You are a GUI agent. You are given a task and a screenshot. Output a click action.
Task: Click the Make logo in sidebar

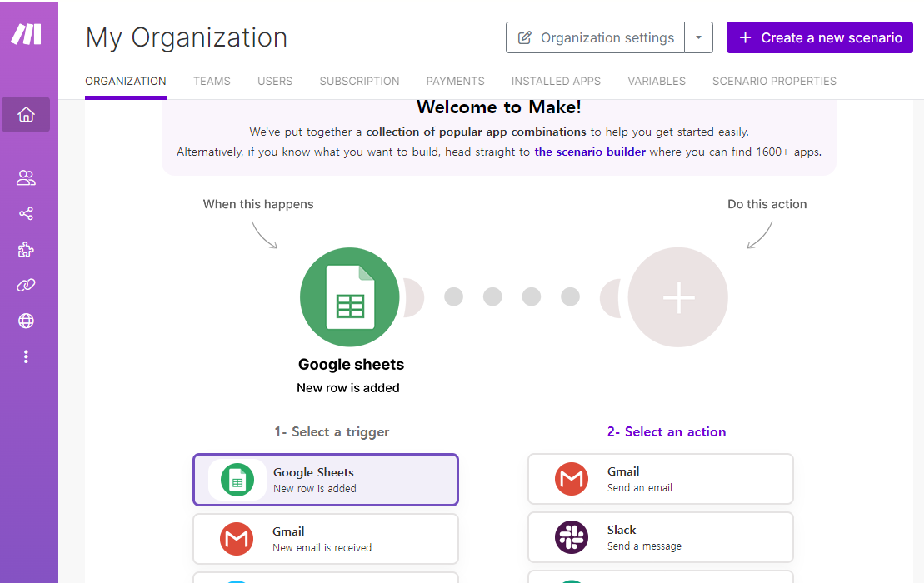point(27,34)
